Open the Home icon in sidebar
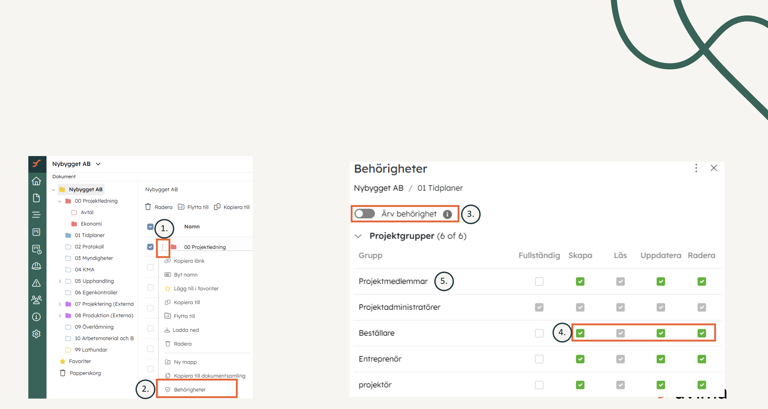Screen dimensions: 768x409 (x=37, y=181)
